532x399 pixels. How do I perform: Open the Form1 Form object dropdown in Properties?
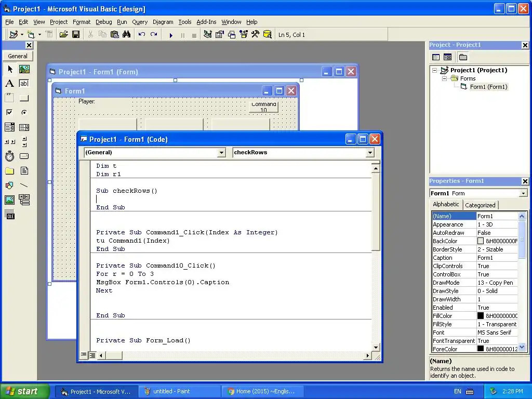tap(524, 193)
